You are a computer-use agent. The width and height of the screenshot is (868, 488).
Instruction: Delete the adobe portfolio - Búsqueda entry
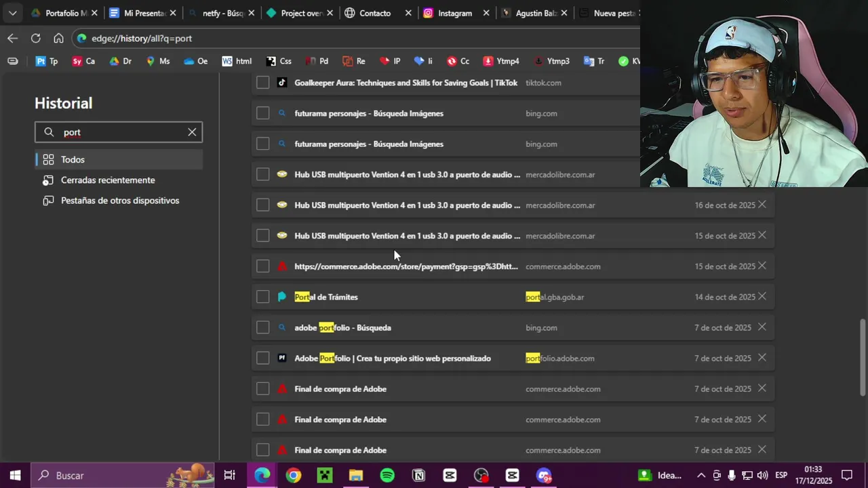[762, 327]
